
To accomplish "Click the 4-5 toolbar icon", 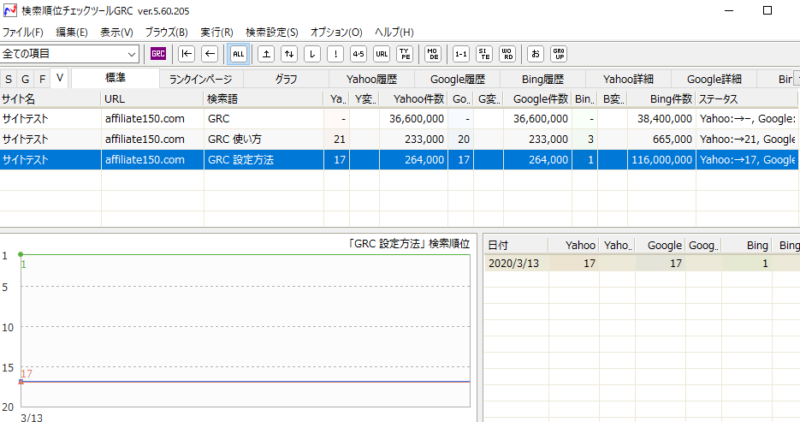I will pos(358,54).
